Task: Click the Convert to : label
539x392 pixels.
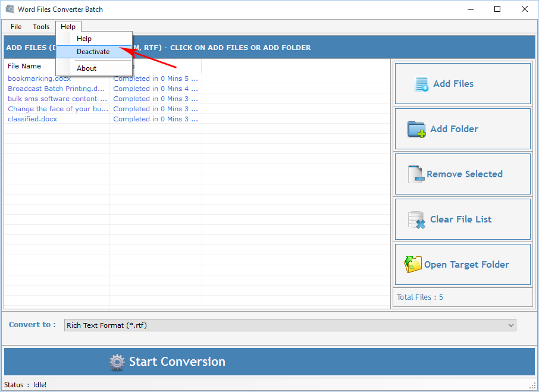Action: 32,325
